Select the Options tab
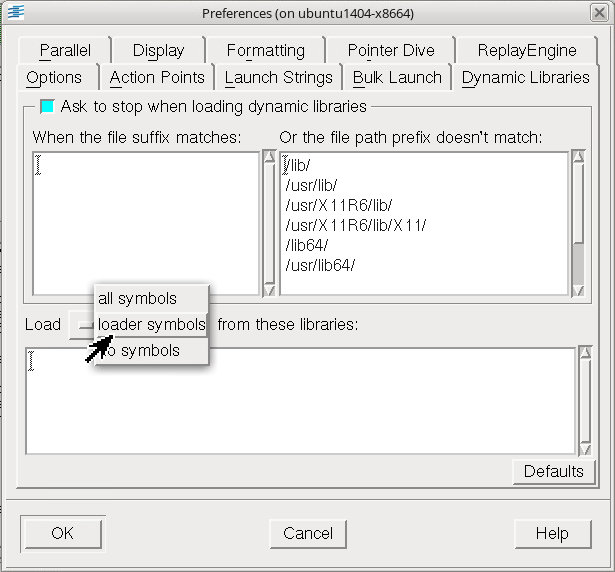615x572 pixels. tap(54, 77)
